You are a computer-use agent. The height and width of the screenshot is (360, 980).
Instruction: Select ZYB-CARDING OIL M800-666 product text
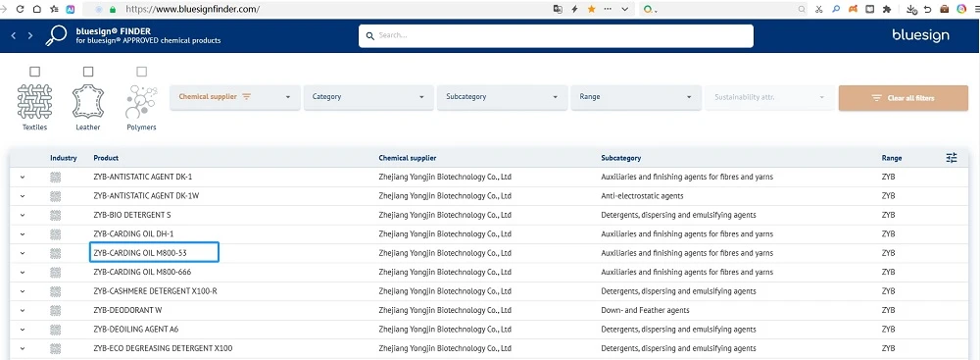(x=142, y=273)
